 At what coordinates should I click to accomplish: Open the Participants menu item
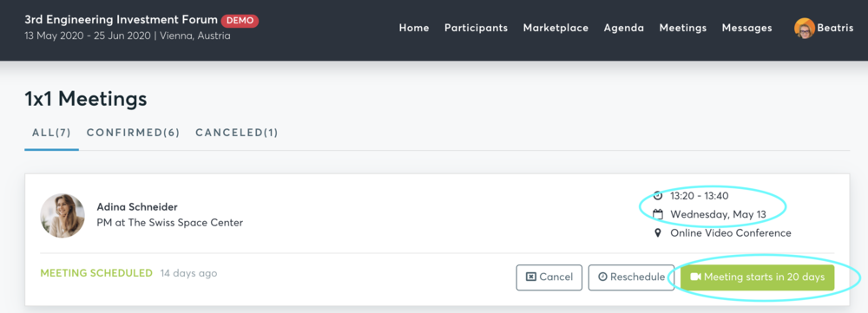pyautogui.click(x=476, y=29)
